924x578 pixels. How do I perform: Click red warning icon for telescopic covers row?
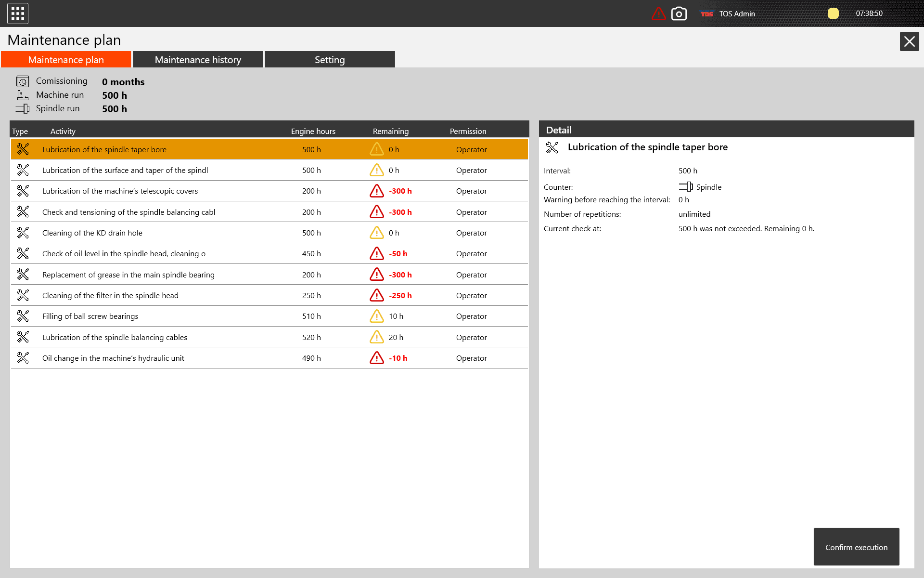click(x=377, y=191)
